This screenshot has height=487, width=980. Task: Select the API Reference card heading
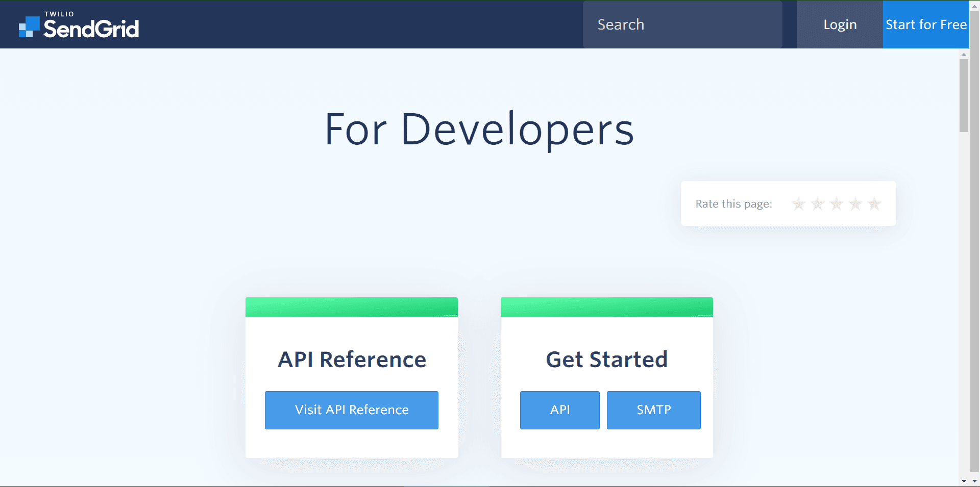351,359
